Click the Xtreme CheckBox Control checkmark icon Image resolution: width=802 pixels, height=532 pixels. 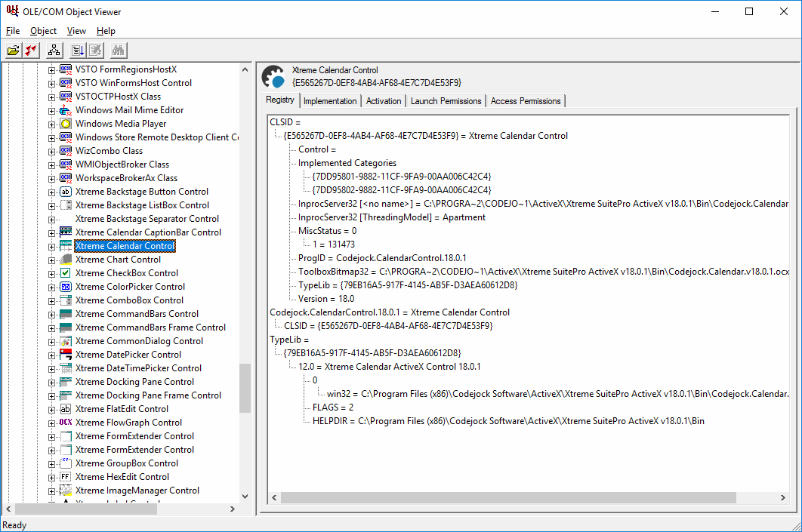pyautogui.click(x=66, y=273)
